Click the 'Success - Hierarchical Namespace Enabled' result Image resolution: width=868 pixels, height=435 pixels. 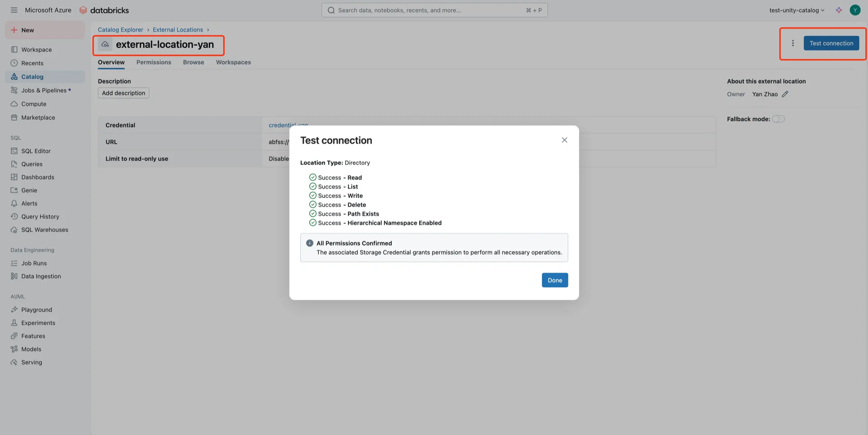point(375,223)
